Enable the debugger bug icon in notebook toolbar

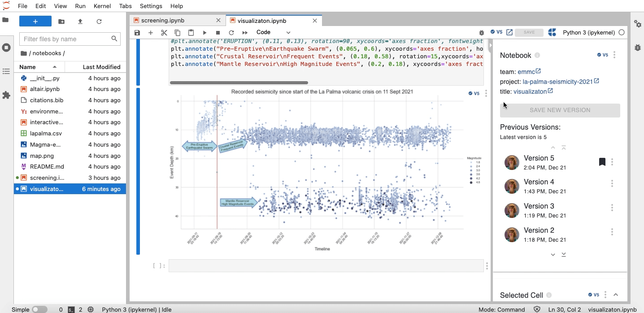[x=482, y=33]
